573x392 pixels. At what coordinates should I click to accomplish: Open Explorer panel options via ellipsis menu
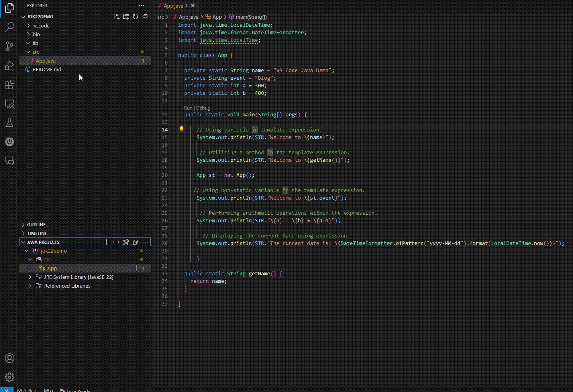[141, 5]
